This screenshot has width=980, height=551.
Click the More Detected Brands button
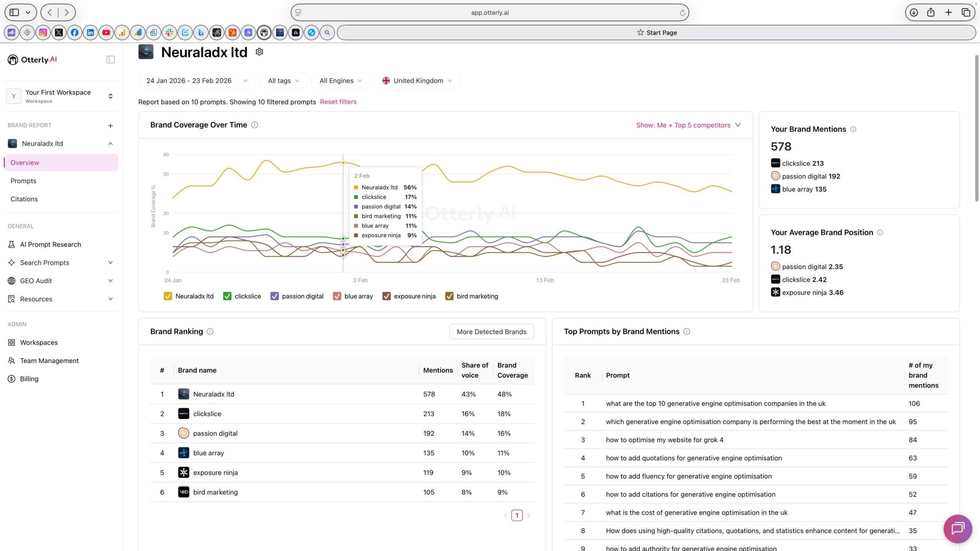click(x=491, y=331)
